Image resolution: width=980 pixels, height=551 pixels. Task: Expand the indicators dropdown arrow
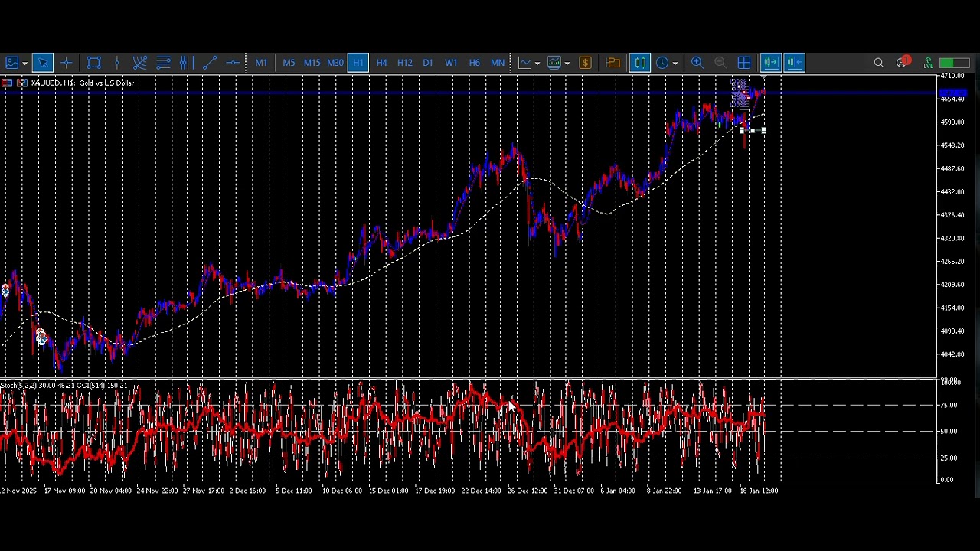tap(567, 64)
